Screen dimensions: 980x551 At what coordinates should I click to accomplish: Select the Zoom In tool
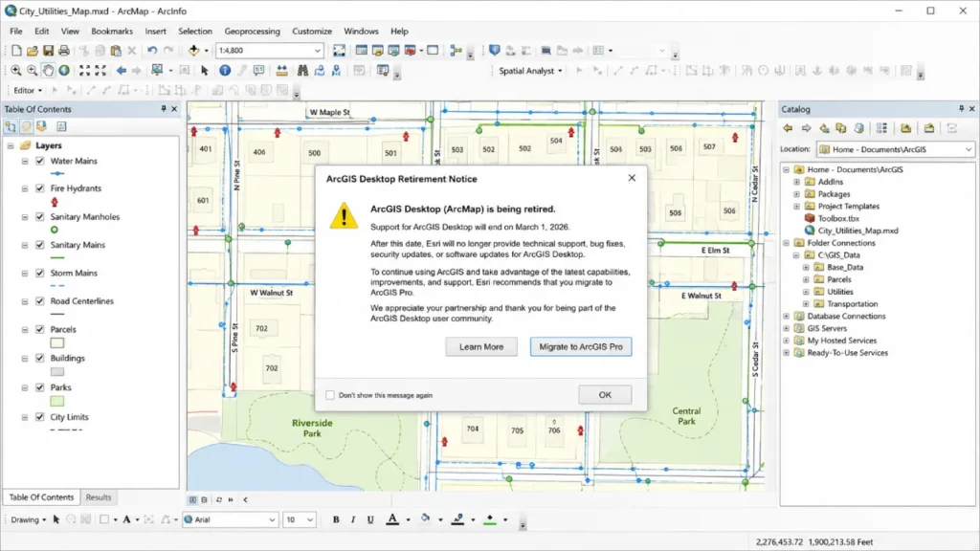[x=16, y=71]
